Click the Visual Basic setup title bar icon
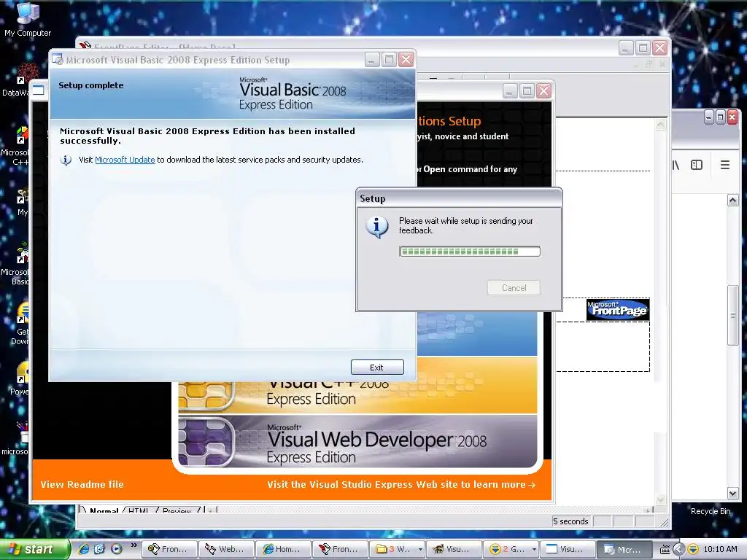The width and height of the screenshot is (747, 560). point(58,60)
